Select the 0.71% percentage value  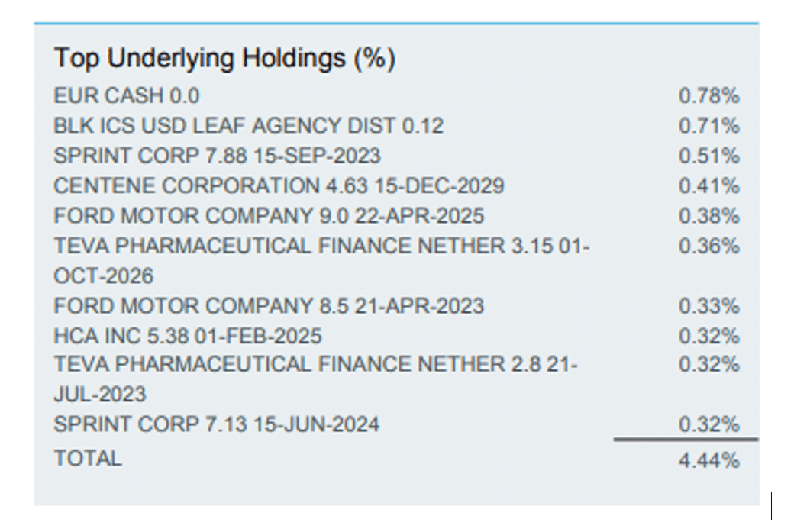708,125
